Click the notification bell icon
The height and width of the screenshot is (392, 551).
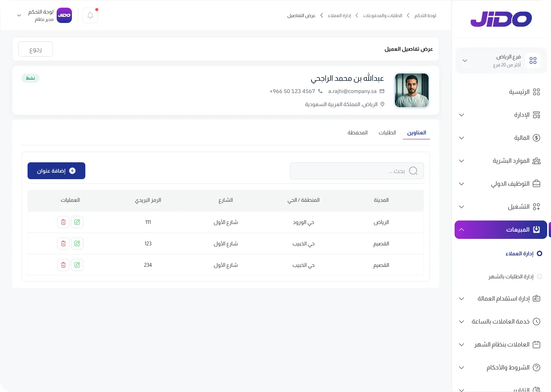[90, 15]
